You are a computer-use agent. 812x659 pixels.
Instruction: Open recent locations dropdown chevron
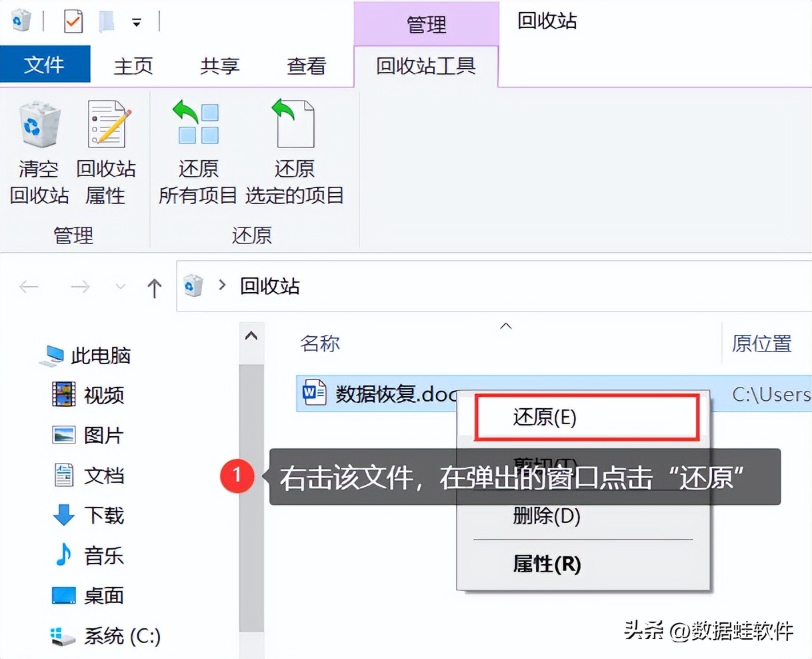[121, 287]
